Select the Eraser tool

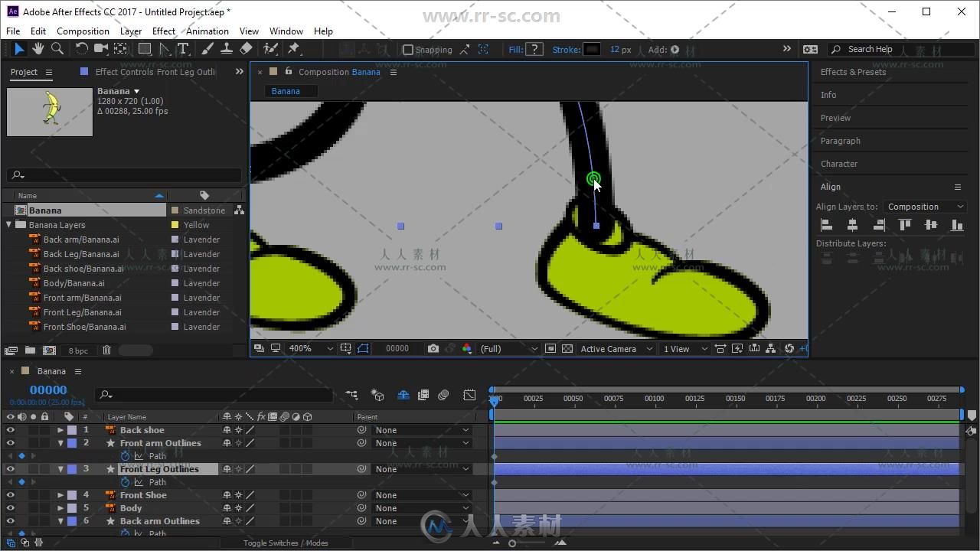tap(246, 49)
